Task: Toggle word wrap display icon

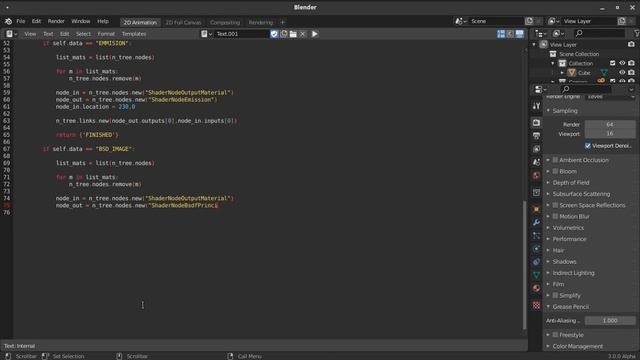Action: click(510, 34)
